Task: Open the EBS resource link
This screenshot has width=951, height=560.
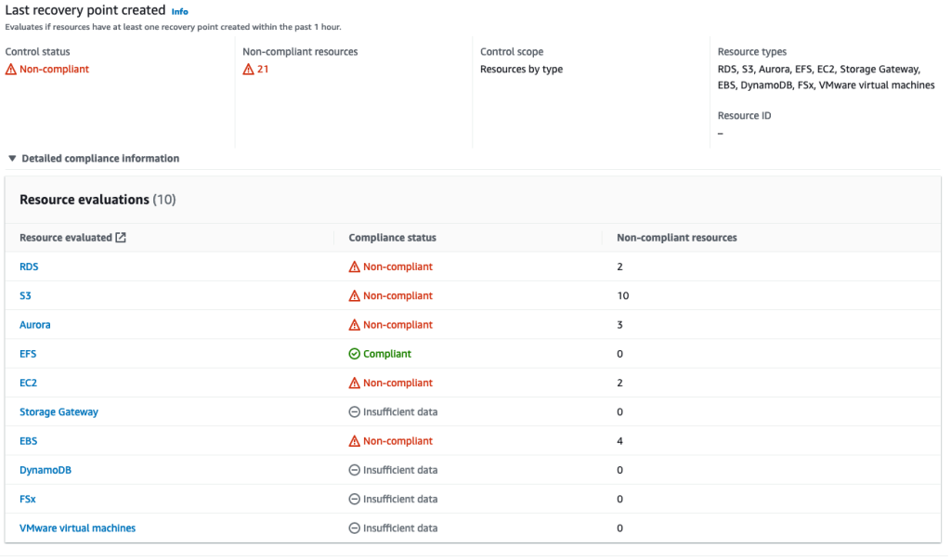Action: pyautogui.click(x=28, y=440)
